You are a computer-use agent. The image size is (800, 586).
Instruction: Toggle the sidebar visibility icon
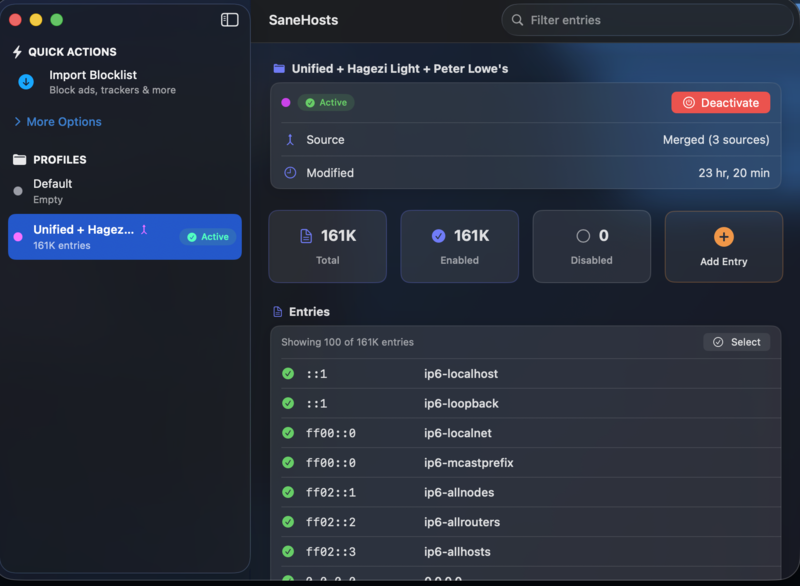tap(230, 19)
